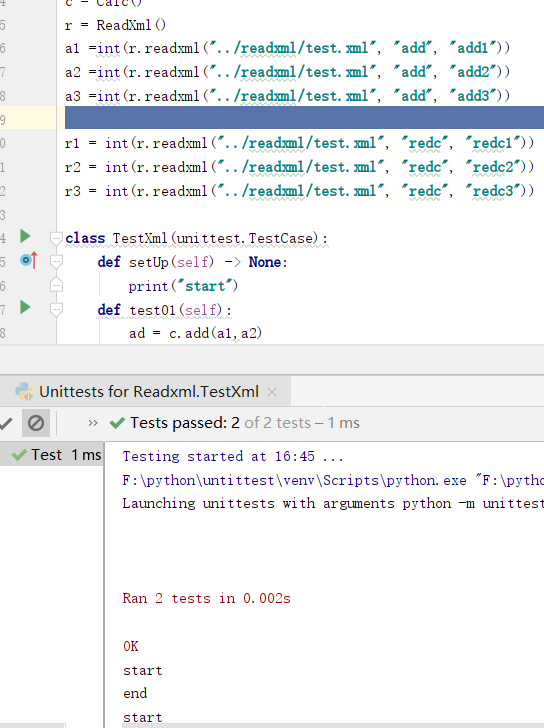
Task: Click the a2 assignment line
Action: (x=287, y=72)
